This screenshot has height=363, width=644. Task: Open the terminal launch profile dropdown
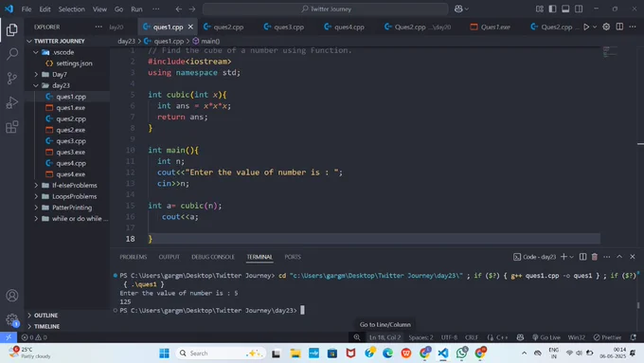tap(572, 257)
